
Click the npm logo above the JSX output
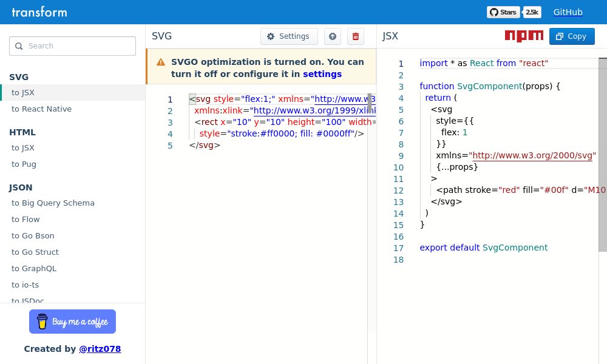[524, 36]
